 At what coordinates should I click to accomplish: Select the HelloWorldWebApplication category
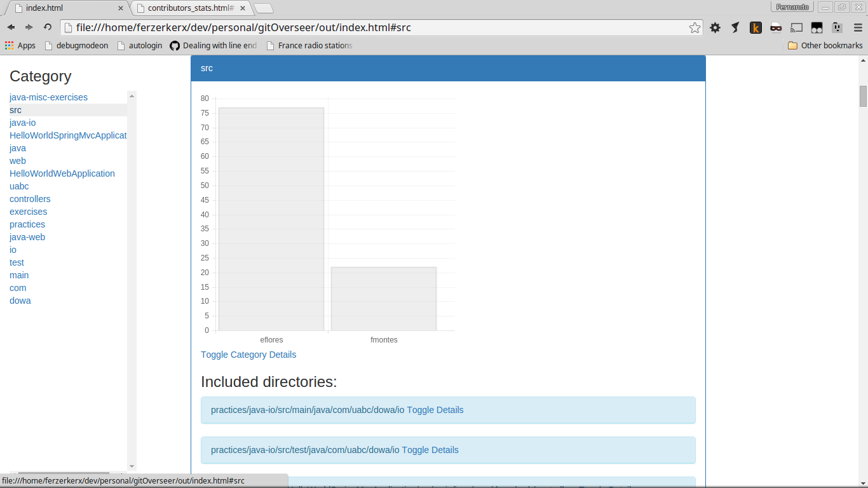pyautogui.click(x=62, y=173)
